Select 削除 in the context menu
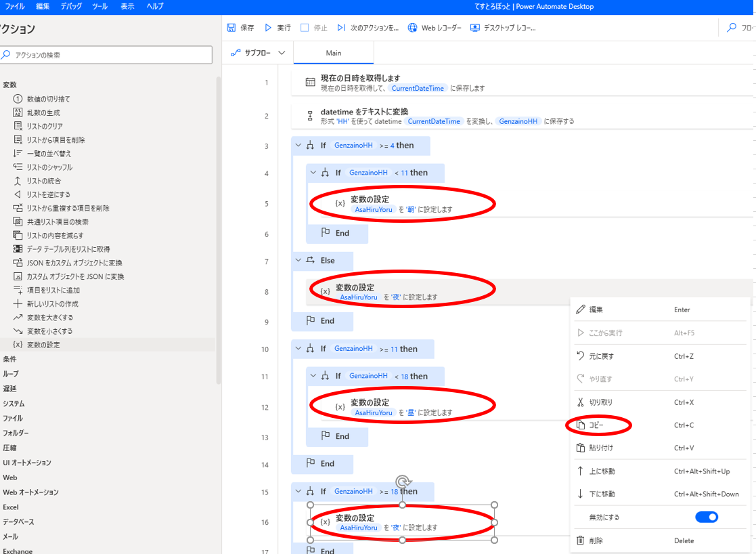 [x=596, y=540]
